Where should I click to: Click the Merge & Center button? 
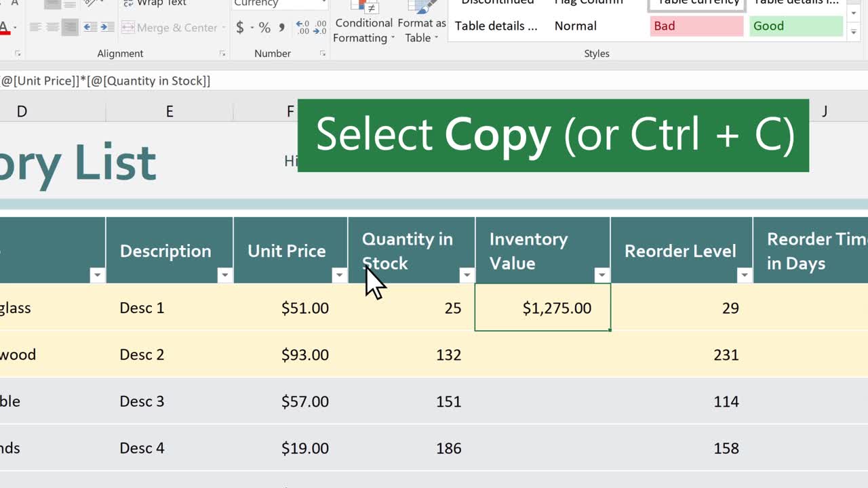click(x=170, y=28)
